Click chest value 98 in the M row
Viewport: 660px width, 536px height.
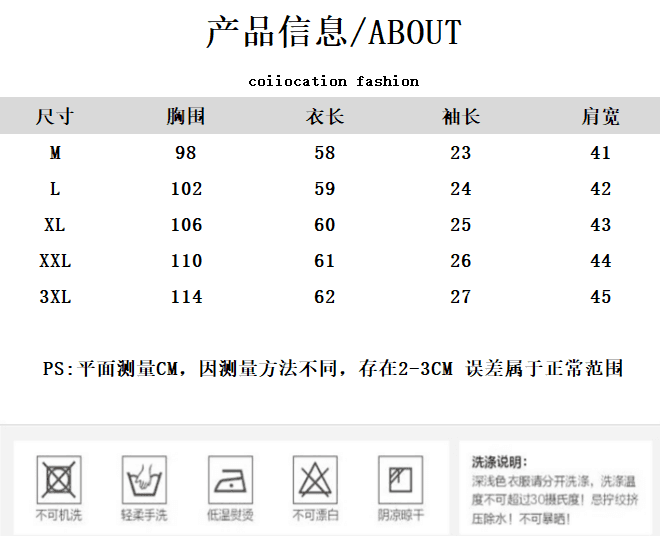[186, 153]
